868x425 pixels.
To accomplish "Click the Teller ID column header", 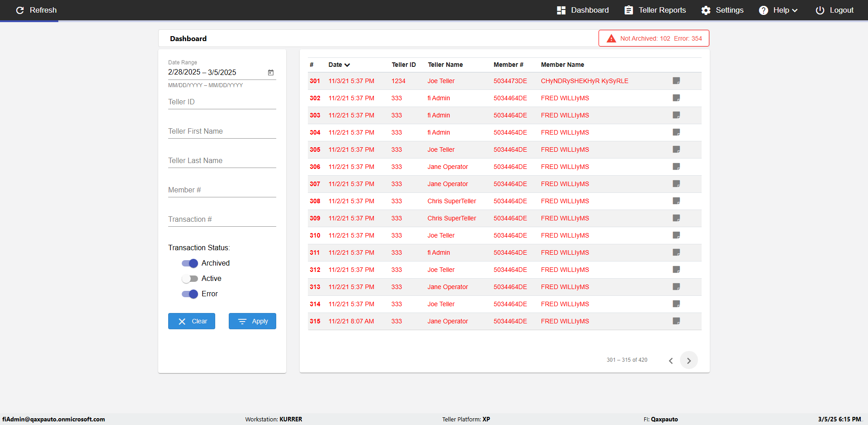I will tap(404, 65).
